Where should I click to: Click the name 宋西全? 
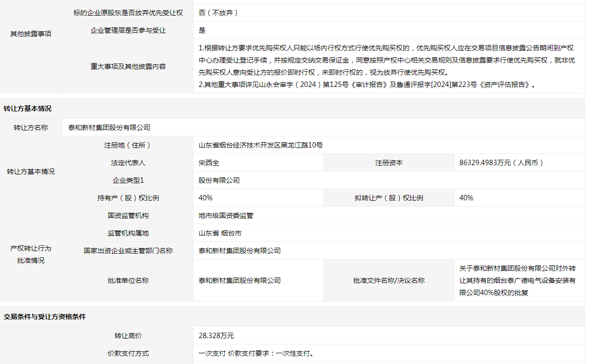[209, 163]
